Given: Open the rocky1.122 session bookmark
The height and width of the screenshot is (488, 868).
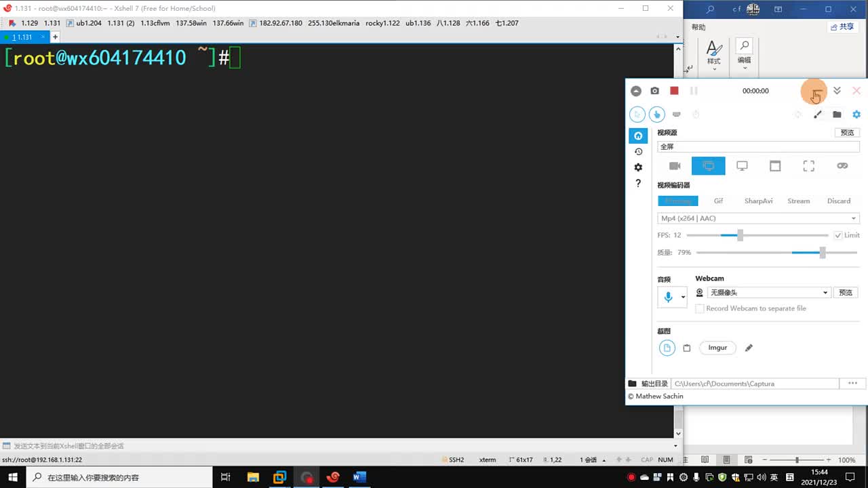Looking at the screenshot, I should [382, 23].
